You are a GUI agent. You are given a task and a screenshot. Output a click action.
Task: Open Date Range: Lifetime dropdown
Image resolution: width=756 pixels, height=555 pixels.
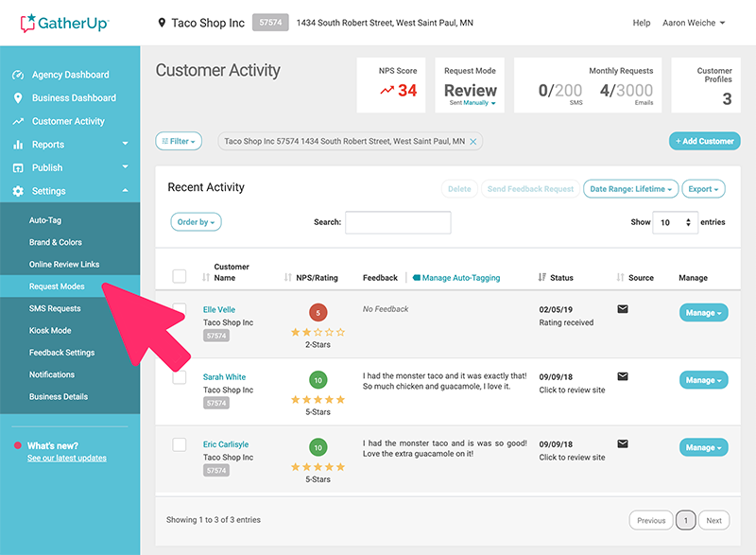[630, 189]
